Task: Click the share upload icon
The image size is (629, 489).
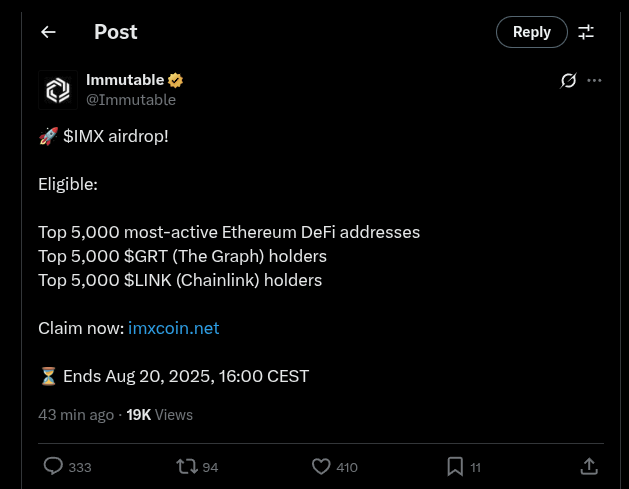Action: coord(589,466)
